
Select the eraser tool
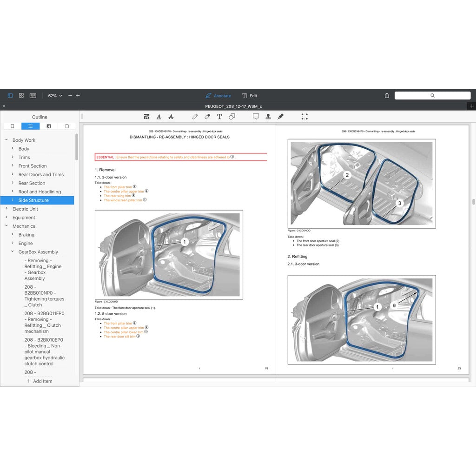pyautogui.click(x=207, y=117)
